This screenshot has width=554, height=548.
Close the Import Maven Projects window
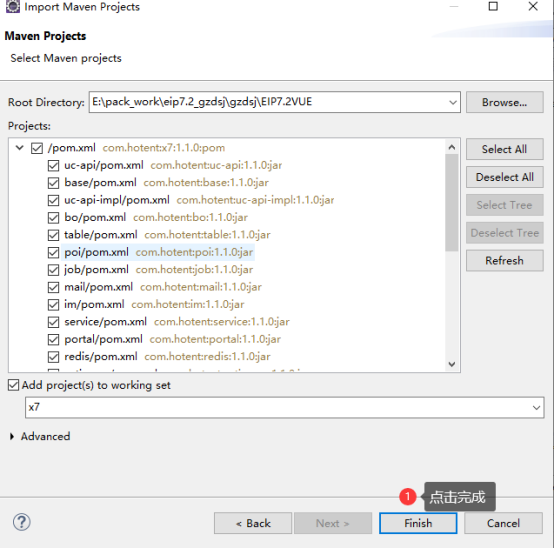tap(533, 6)
